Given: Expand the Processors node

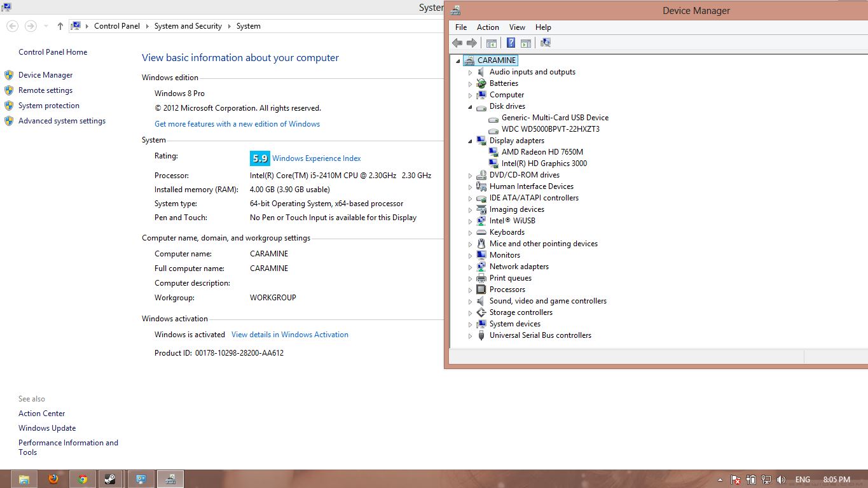Looking at the screenshot, I should (x=471, y=290).
